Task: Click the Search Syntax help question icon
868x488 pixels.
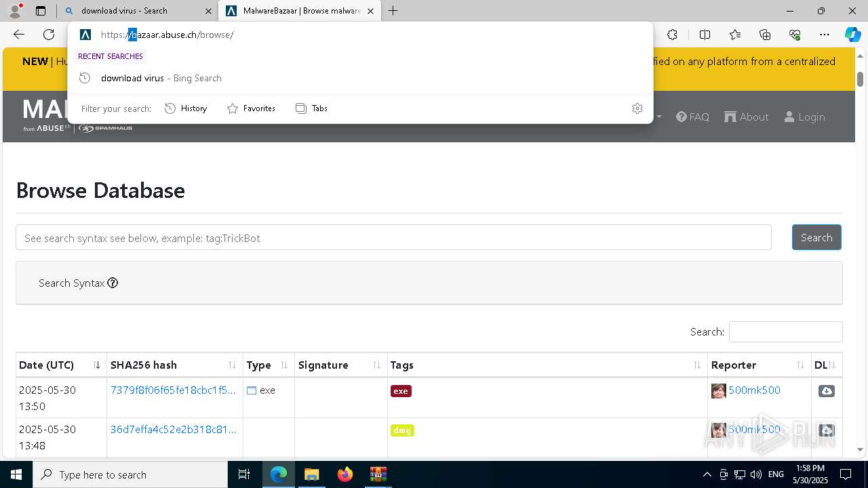Action: pos(113,283)
